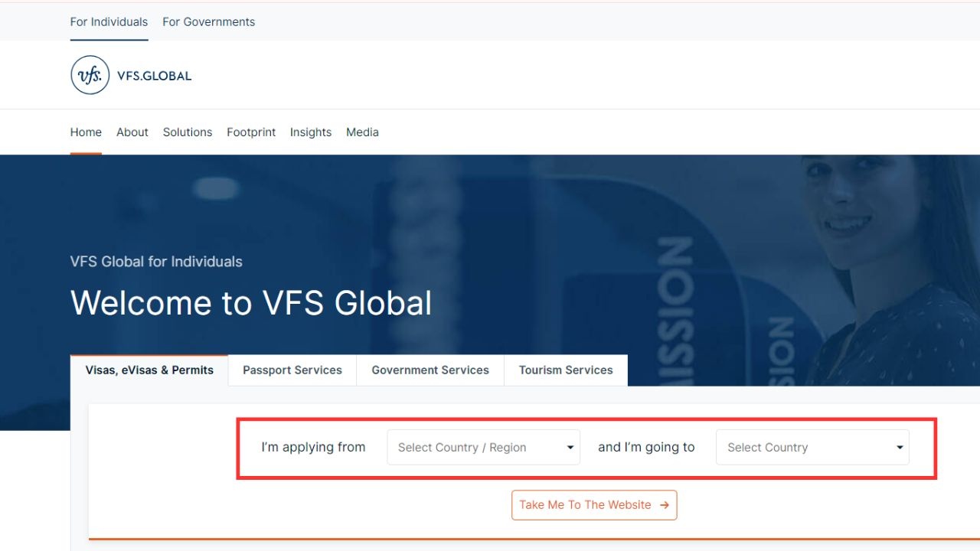980x551 pixels.
Task: Open the Select Country / Region dropdown
Action: (483, 448)
